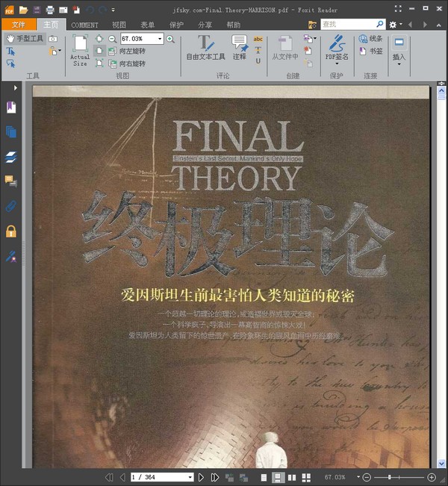Image resolution: width=448 pixels, height=486 pixels.
Task: Open the customize quick access dropdown
Action: tap(113, 10)
